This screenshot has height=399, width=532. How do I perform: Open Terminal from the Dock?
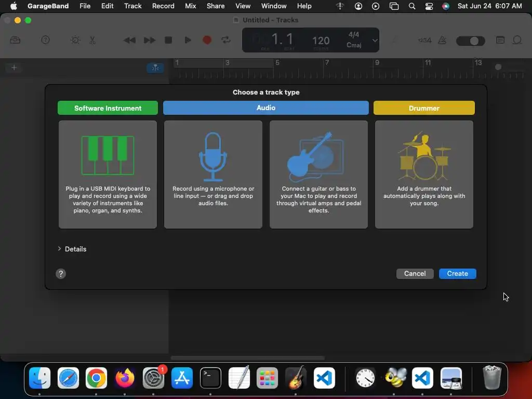[x=210, y=378]
